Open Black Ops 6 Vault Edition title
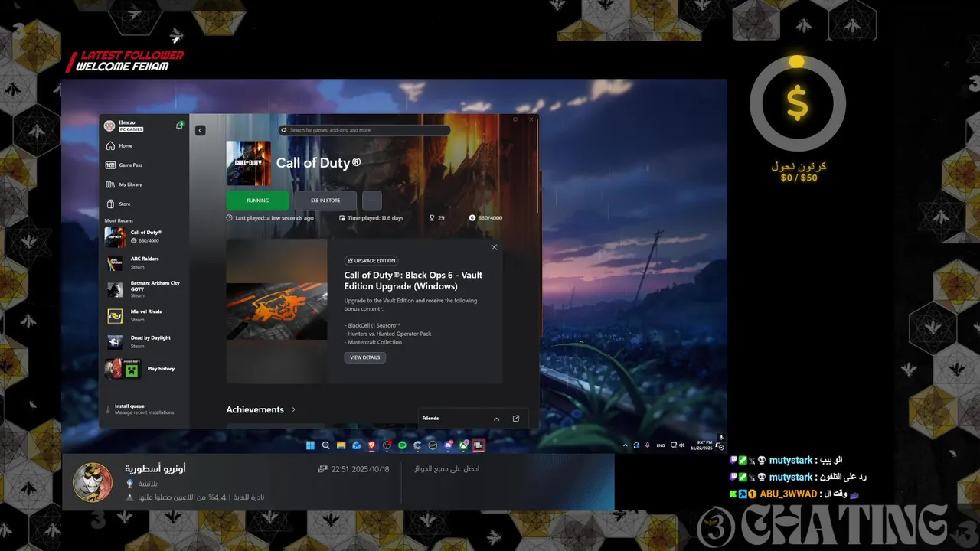Viewport: 980px width, 551px height. tap(413, 281)
